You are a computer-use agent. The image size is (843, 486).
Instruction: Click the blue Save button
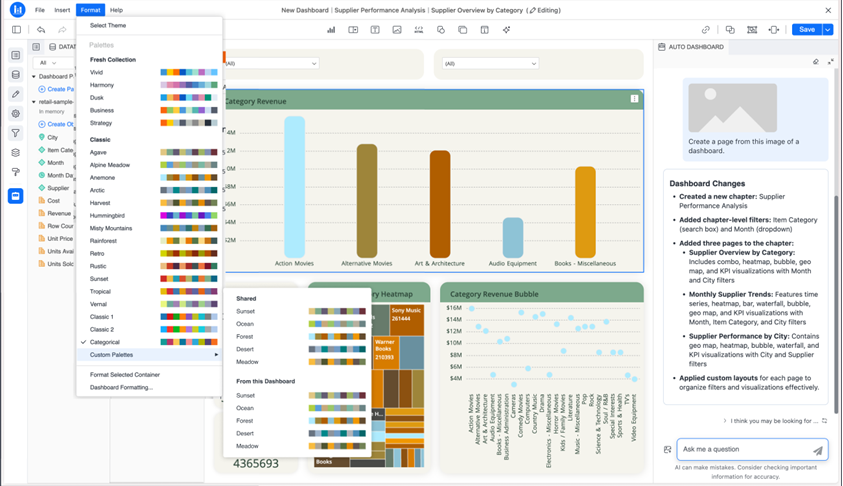pyautogui.click(x=806, y=30)
